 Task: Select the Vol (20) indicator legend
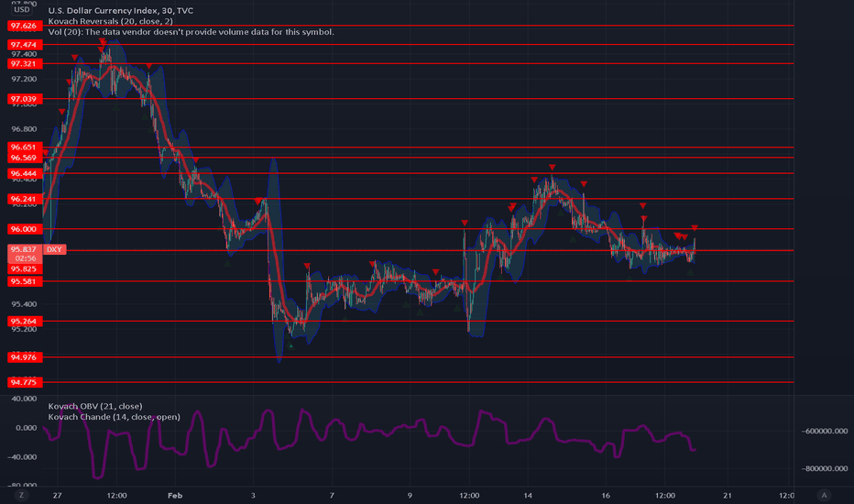point(191,32)
